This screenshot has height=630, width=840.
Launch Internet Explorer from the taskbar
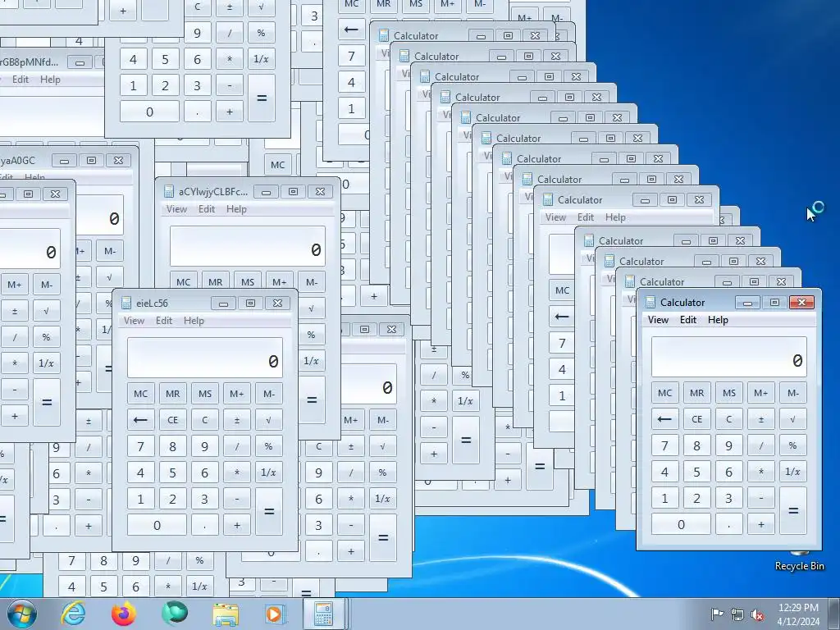coord(73,614)
